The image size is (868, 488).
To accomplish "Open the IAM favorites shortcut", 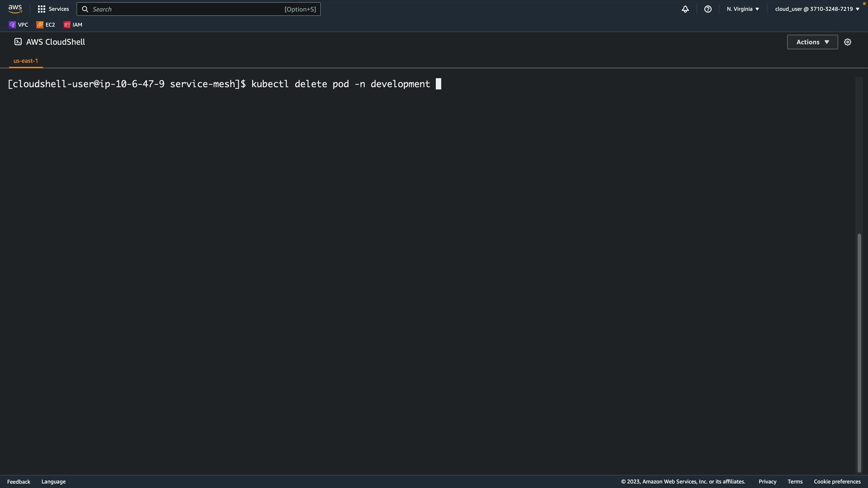I will point(73,25).
